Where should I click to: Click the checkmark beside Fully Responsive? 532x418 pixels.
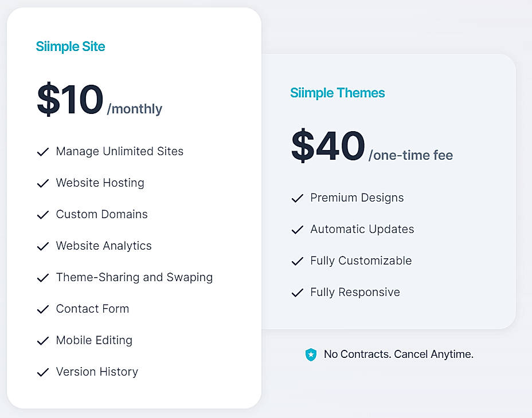(x=298, y=293)
